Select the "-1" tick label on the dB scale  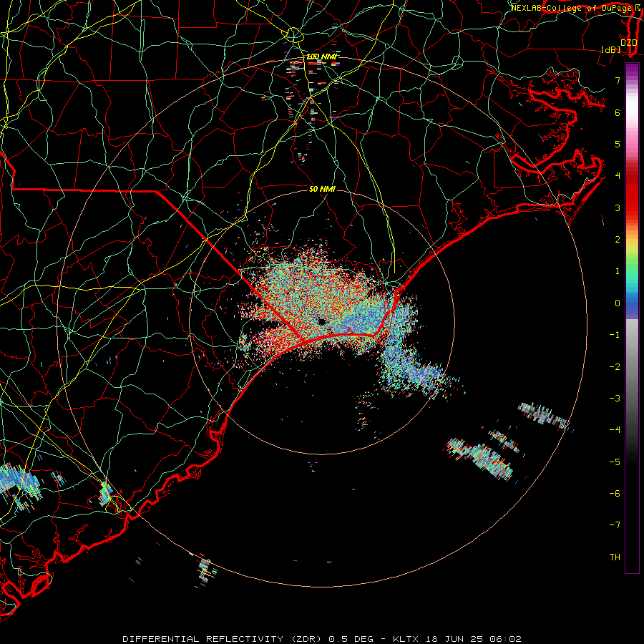point(615,335)
